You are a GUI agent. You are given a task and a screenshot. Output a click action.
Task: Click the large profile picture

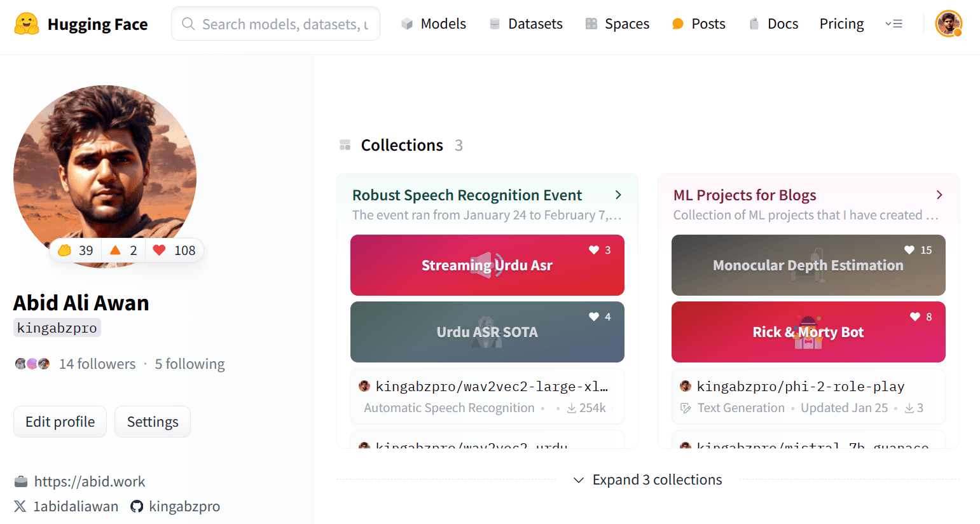click(x=105, y=176)
